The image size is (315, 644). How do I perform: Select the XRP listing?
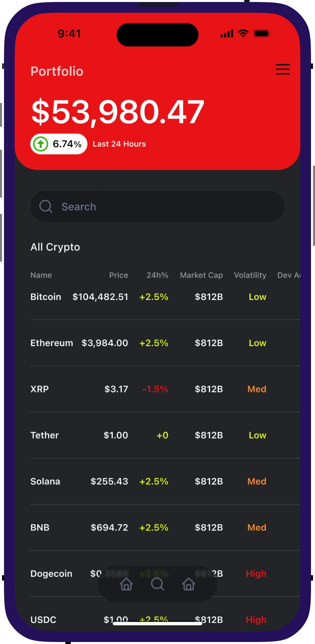click(40, 389)
